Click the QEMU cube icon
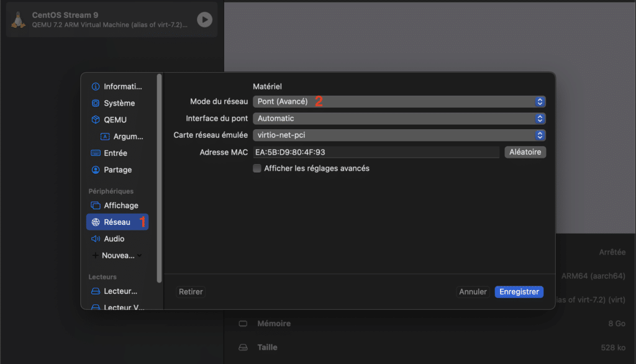Viewport: 636px width, 364px height. click(95, 120)
